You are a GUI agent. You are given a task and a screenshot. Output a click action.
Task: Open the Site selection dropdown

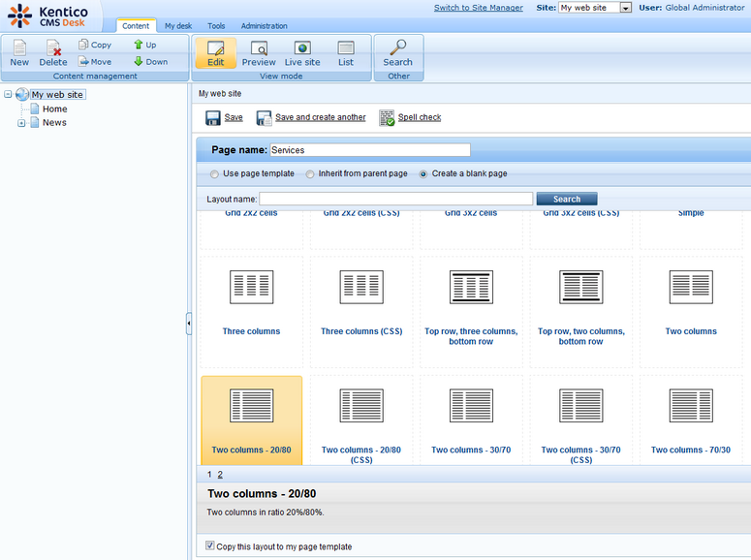pyautogui.click(x=625, y=8)
